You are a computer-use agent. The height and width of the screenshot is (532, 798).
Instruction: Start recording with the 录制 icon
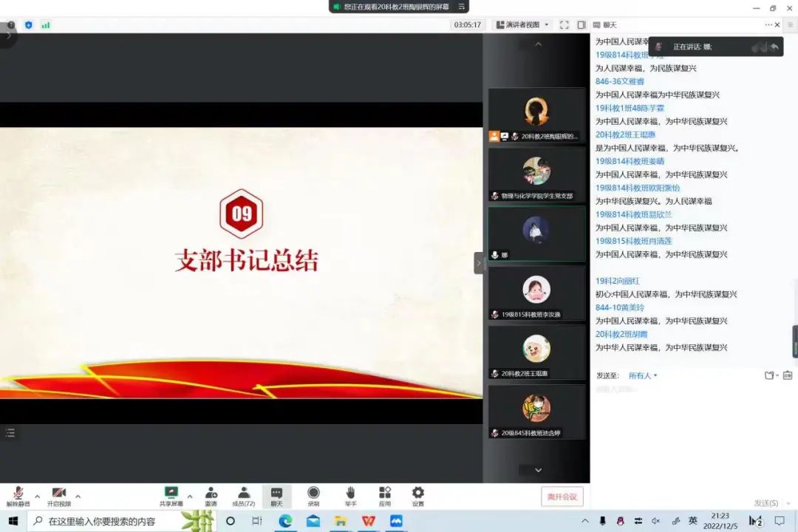click(x=313, y=495)
